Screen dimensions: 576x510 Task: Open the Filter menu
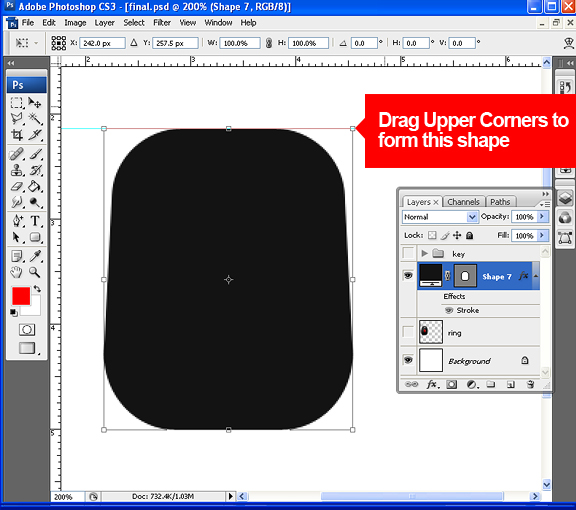162,23
